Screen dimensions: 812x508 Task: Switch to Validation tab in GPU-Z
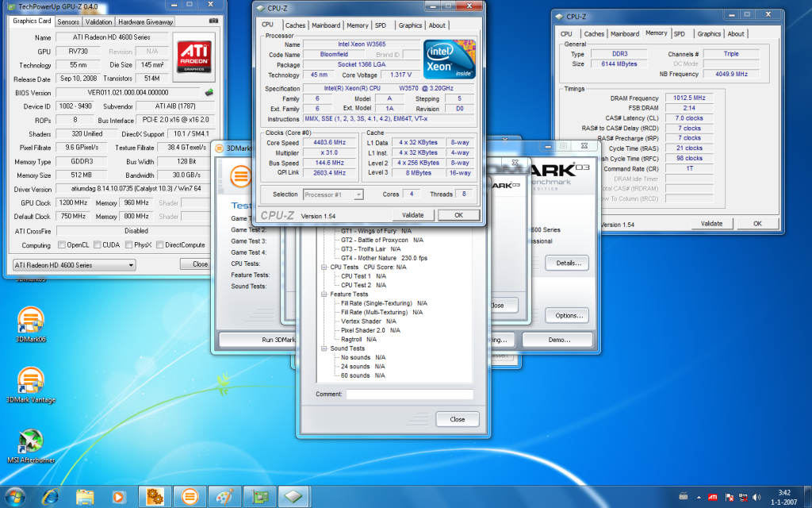(x=98, y=21)
